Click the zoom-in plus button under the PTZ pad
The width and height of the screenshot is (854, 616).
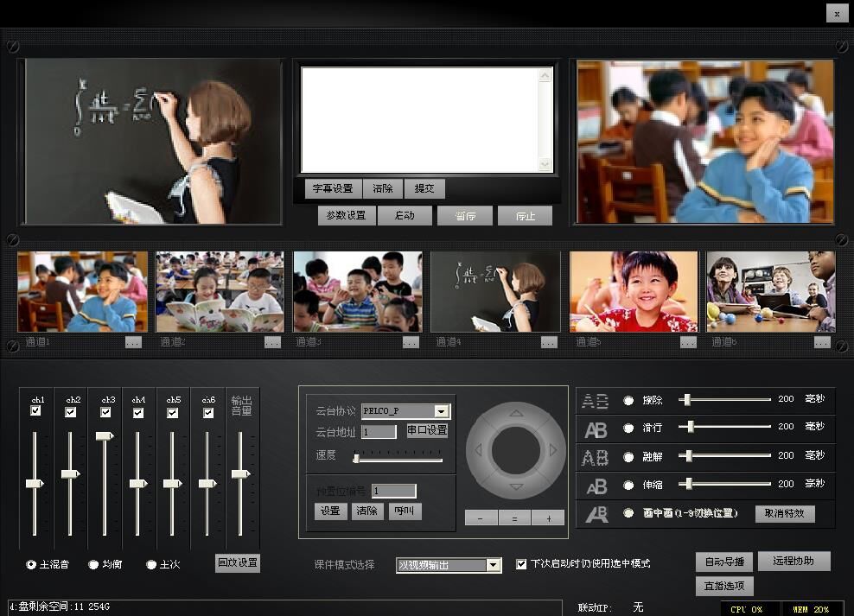(x=547, y=518)
